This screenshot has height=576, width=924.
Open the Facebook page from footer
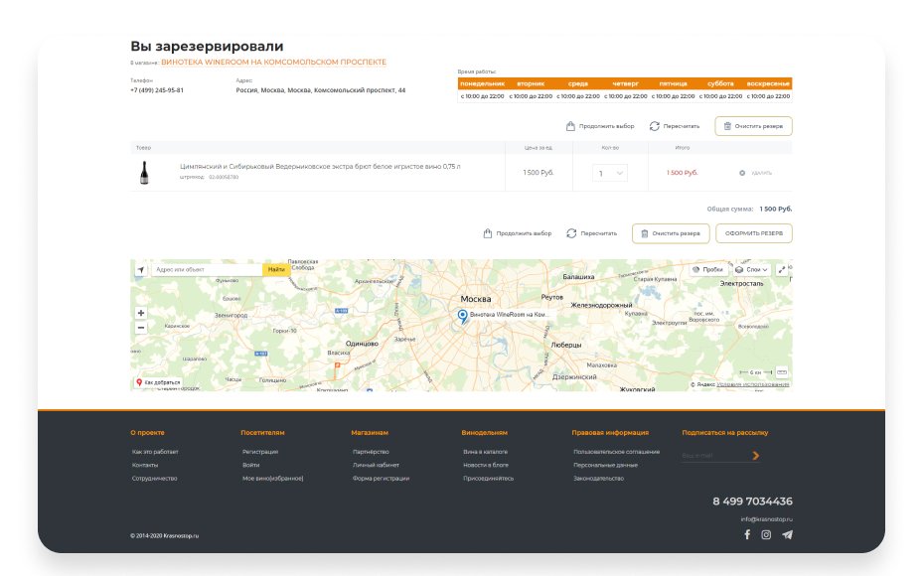tap(746, 534)
